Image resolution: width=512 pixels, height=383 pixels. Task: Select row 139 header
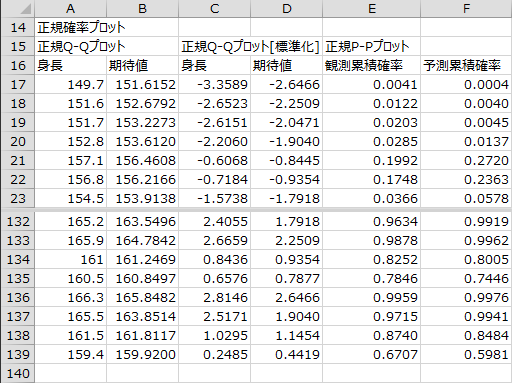[17, 354]
